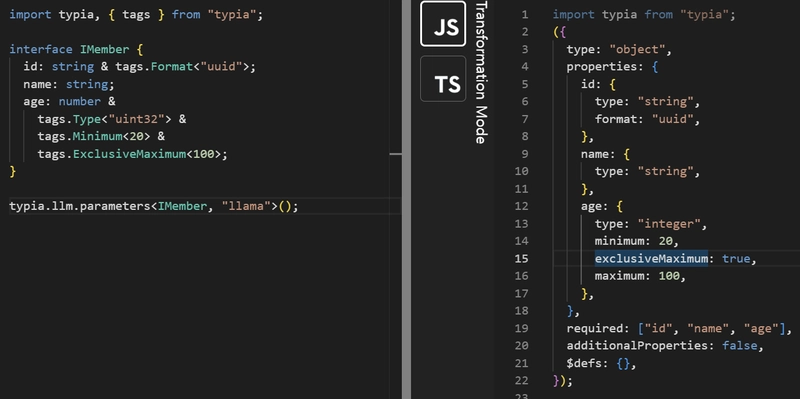
Task: Click the 'Transformation Mode' label
Action: (x=481, y=72)
